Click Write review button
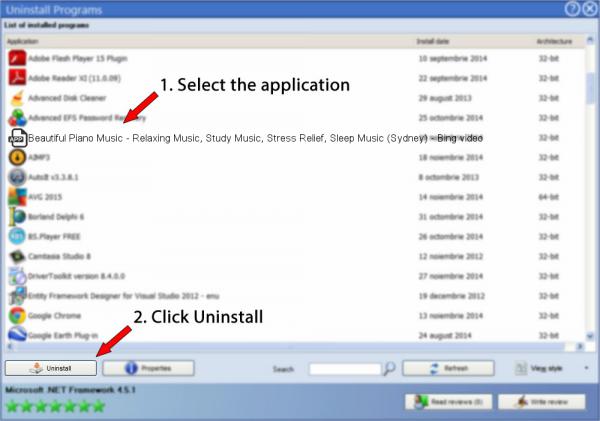 541,402
